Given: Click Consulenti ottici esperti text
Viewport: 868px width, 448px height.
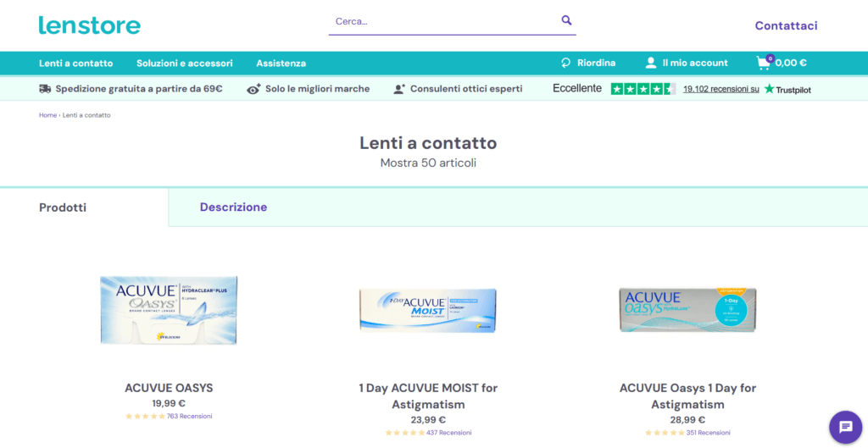Looking at the screenshot, I should (466, 89).
